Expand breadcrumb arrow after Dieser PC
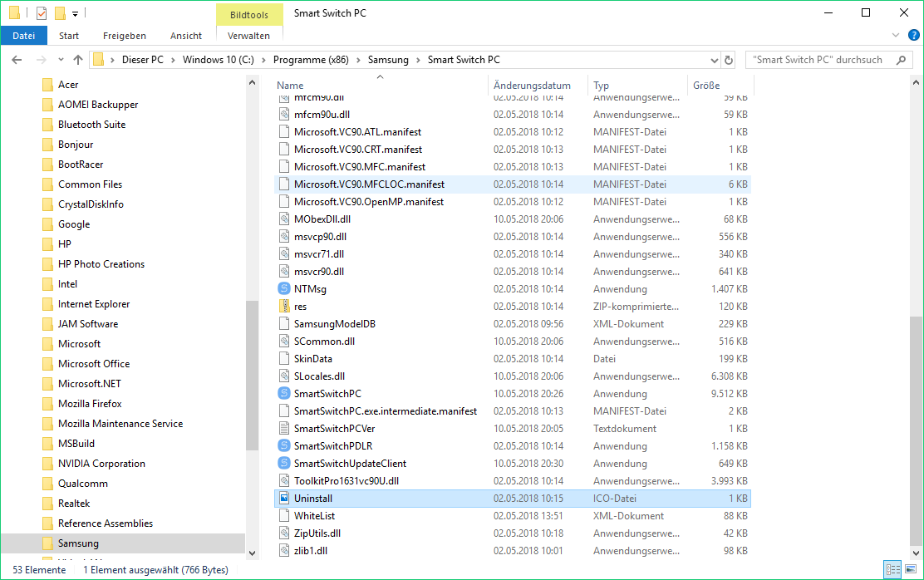 pos(173,60)
